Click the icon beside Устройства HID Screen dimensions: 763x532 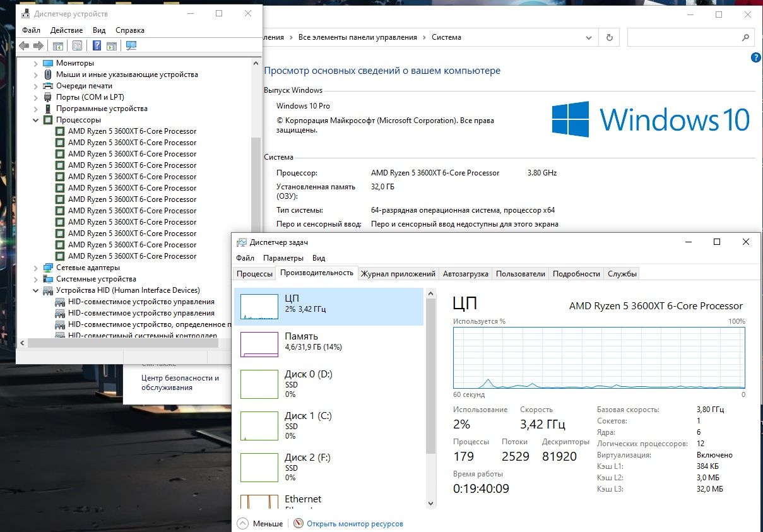(48, 290)
